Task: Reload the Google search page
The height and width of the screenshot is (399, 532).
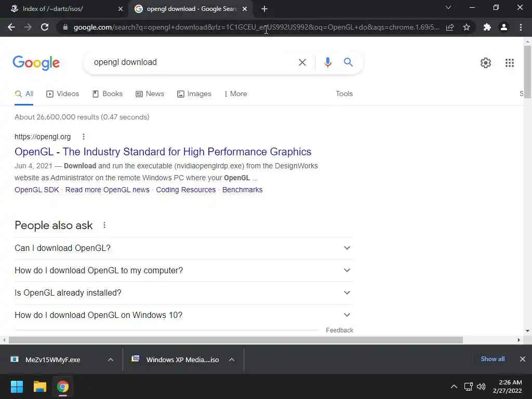Action: point(45,27)
